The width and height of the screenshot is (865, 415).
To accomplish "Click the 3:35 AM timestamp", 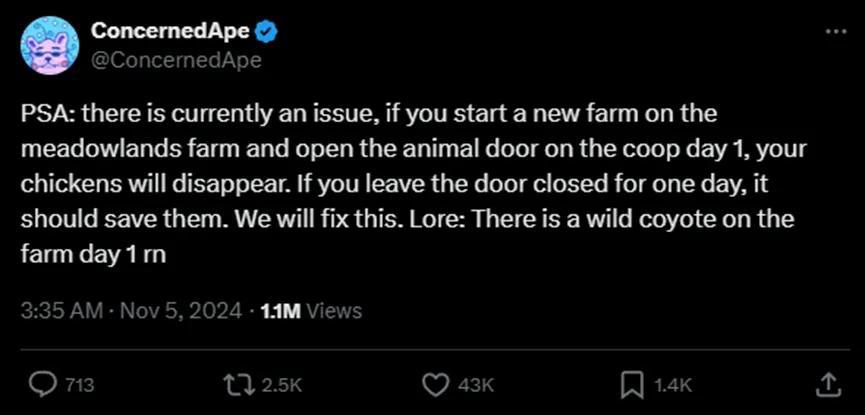I will click(62, 311).
